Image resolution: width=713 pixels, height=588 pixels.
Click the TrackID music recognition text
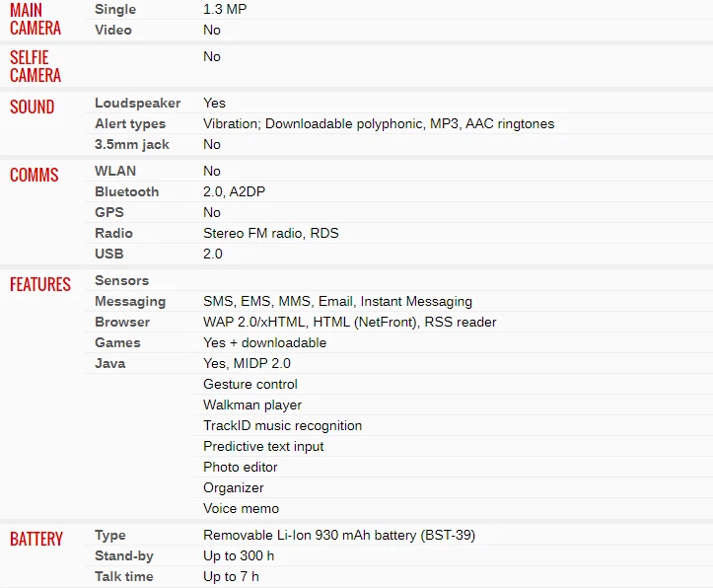point(282,425)
